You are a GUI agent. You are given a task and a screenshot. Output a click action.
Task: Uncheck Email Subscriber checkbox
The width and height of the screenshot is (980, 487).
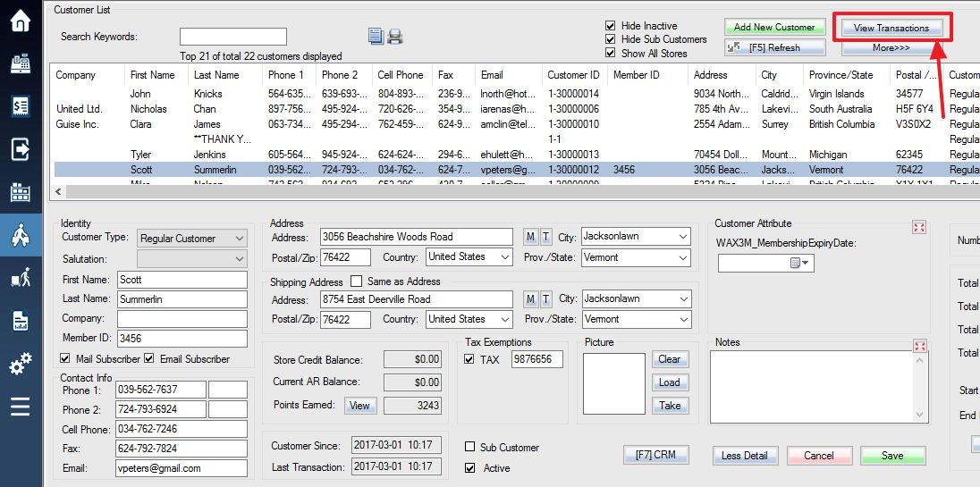point(148,358)
